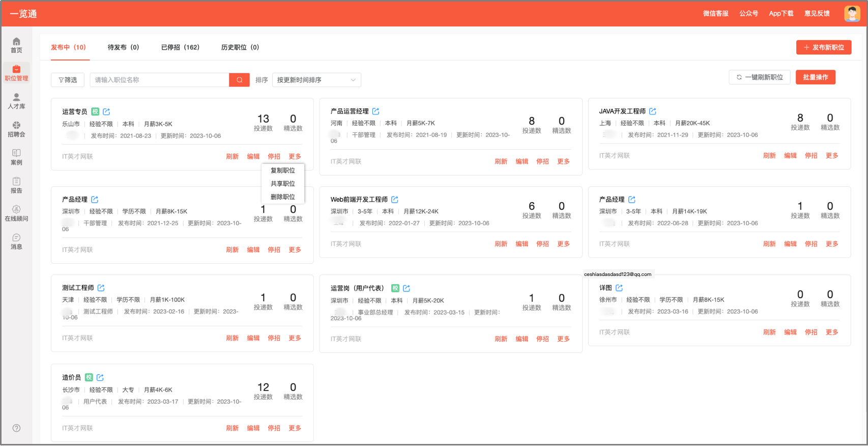Select 删除职位 from the popup menu
This screenshot has height=447, width=868.
[283, 197]
